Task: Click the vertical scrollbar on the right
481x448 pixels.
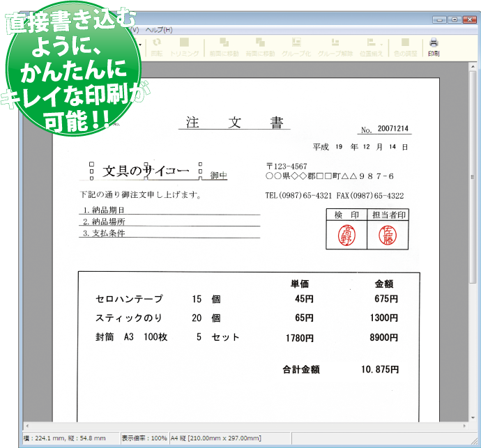Action: (x=475, y=209)
